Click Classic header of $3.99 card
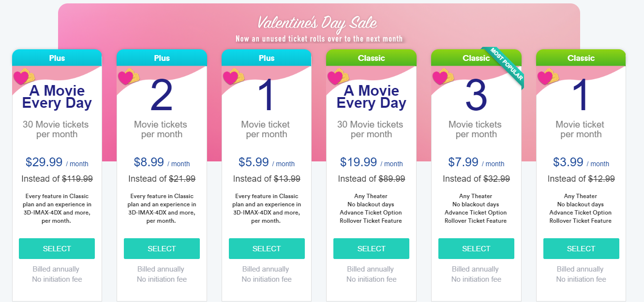 [581, 58]
